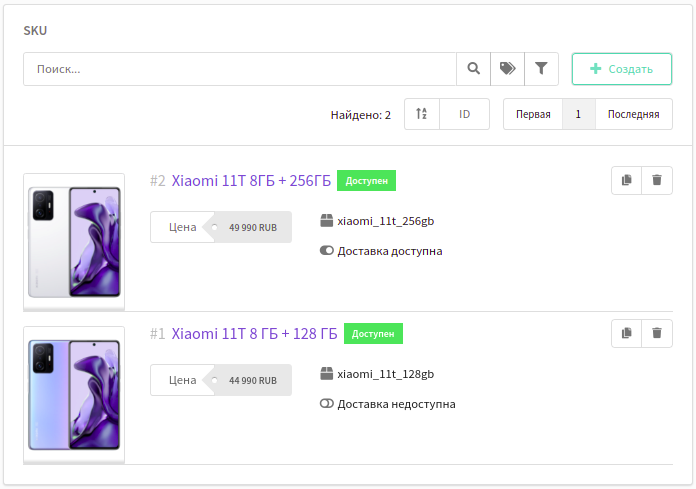This screenshot has width=696, height=489.
Task: Go to the Первая page
Action: click(x=533, y=114)
